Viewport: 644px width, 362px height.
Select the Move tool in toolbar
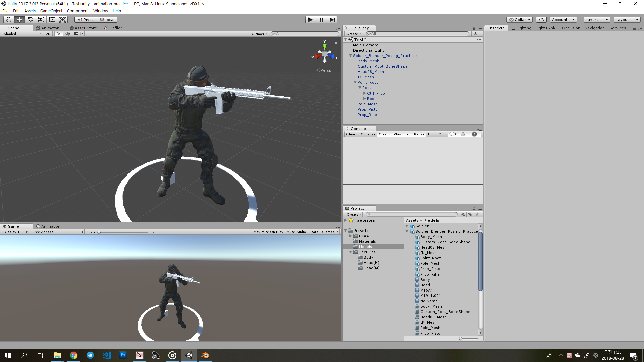(x=19, y=20)
